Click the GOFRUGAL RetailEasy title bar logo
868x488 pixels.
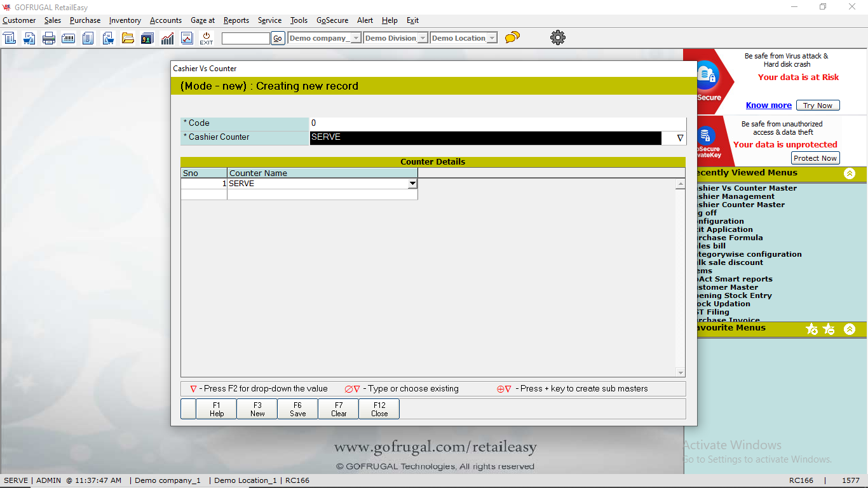(x=7, y=7)
